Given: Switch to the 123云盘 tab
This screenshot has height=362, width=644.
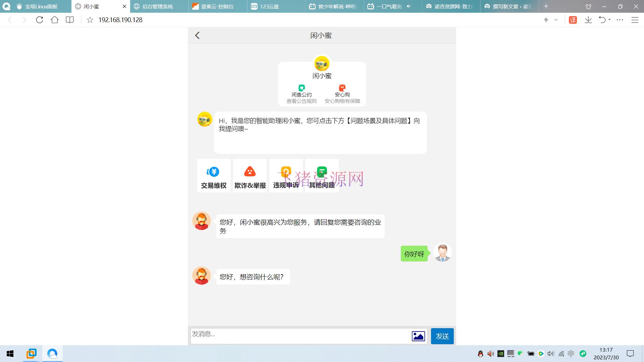Looking at the screenshot, I should point(276,6).
